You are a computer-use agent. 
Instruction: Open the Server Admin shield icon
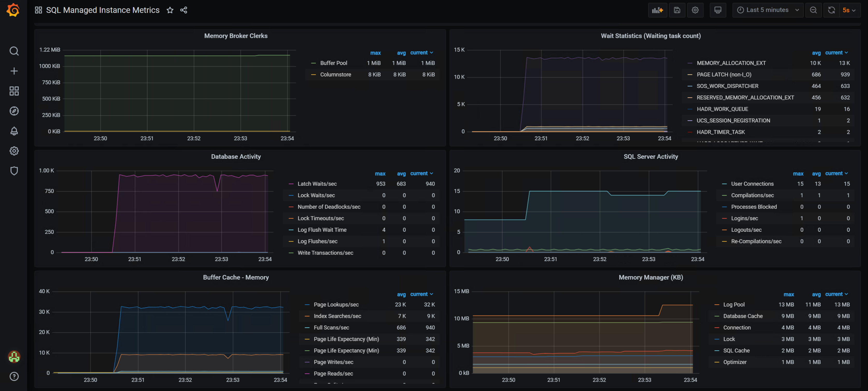click(14, 171)
